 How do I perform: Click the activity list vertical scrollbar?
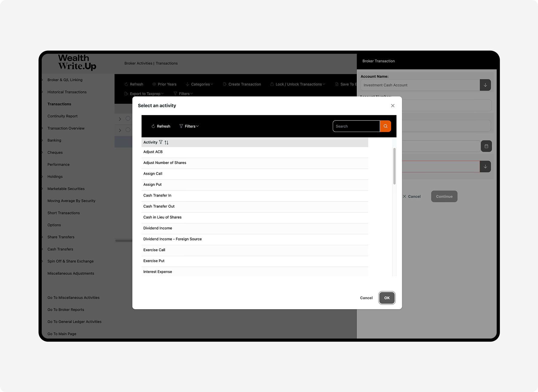[x=394, y=166]
